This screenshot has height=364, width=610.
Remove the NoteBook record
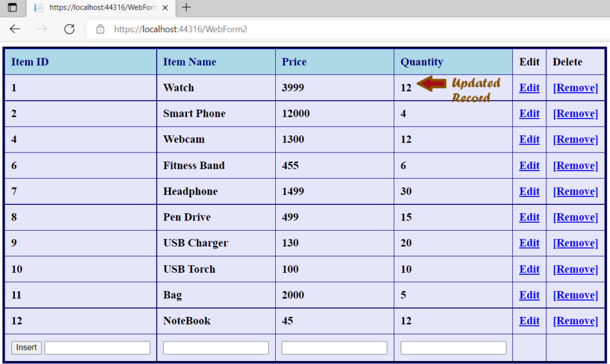575,321
